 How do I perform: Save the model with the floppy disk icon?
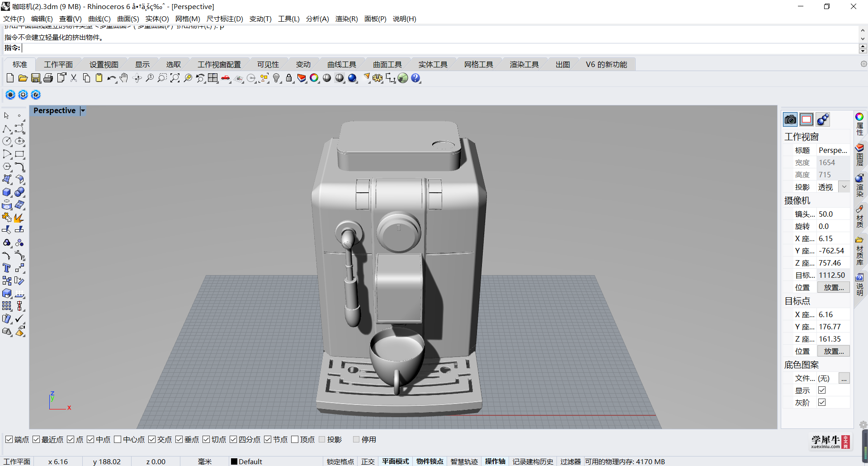[35, 78]
